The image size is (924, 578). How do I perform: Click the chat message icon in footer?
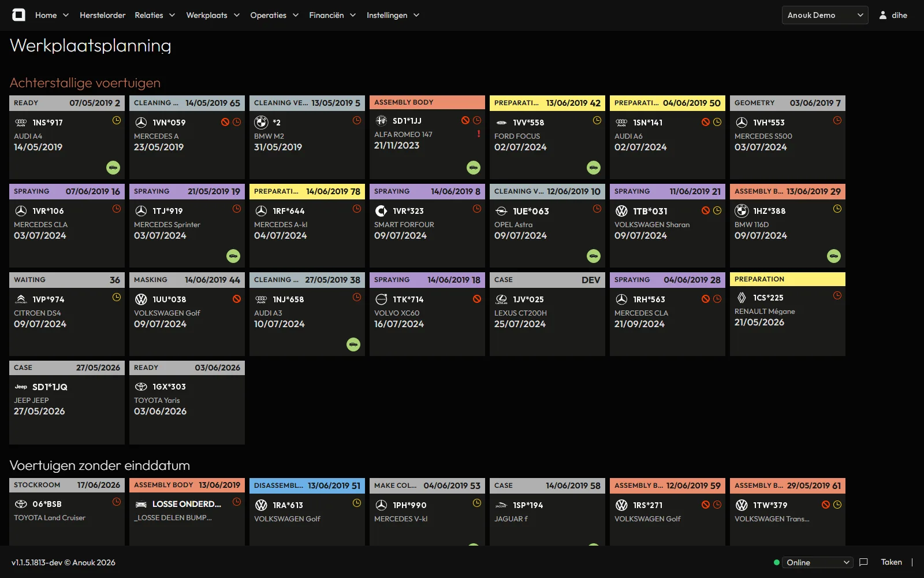(x=864, y=562)
